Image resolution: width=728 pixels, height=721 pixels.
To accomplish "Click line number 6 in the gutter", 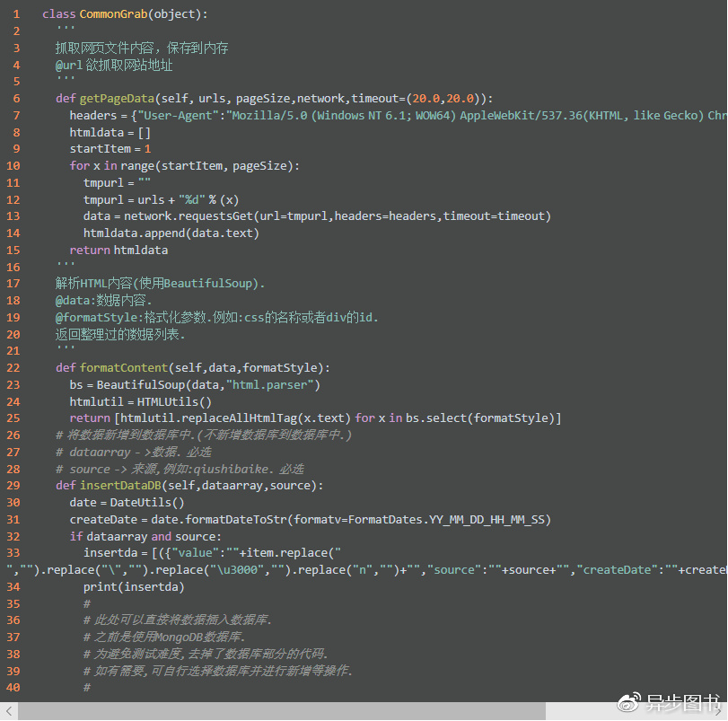I will tap(16, 99).
